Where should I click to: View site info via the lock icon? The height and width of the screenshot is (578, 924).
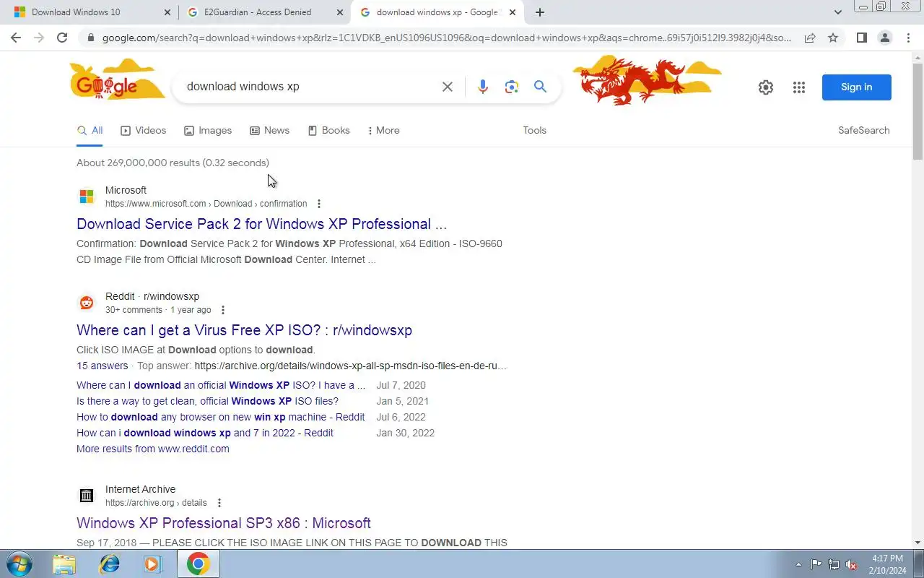point(90,38)
